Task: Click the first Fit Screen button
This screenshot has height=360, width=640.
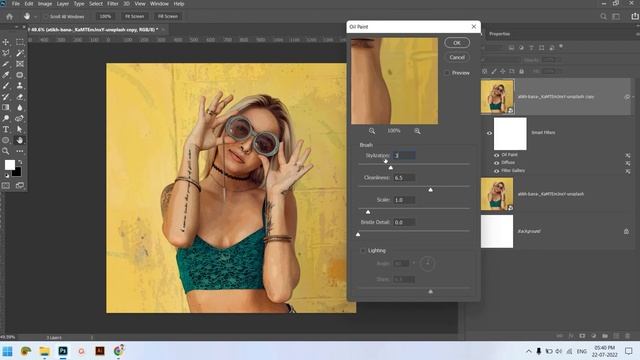Action: pyautogui.click(x=134, y=17)
